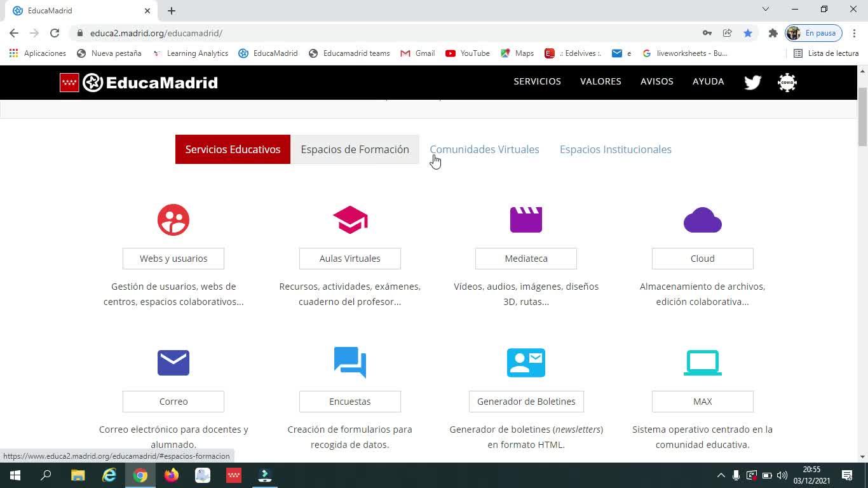Viewport: 868px width, 488px height.
Task: Click the Encuestas button
Action: pyautogui.click(x=350, y=402)
